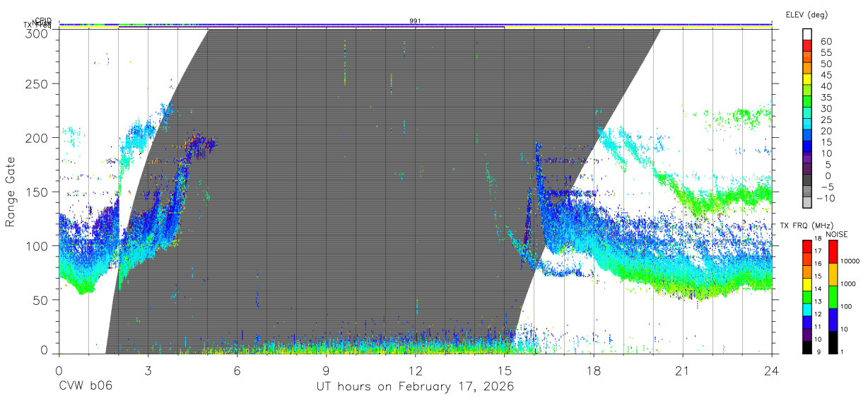Select the red 17–18 segment of TX FRQ bar
This screenshot has height=401, width=868.
click(807, 245)
